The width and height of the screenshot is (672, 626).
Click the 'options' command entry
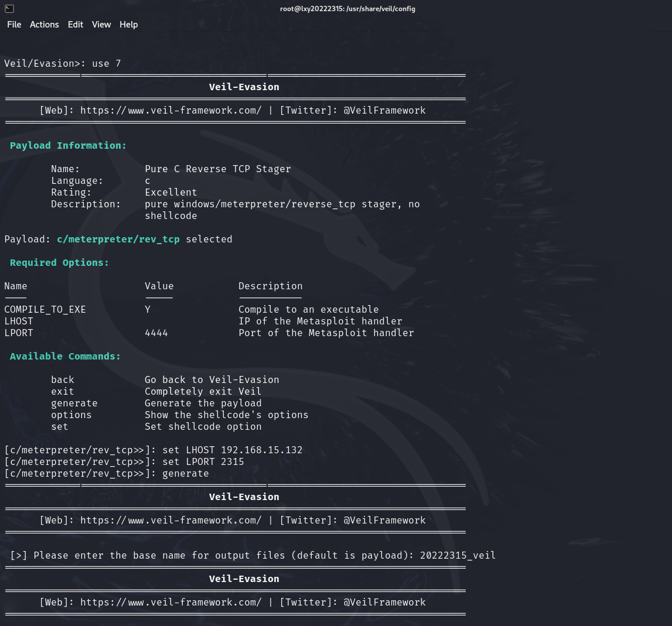tap(71, 415)
